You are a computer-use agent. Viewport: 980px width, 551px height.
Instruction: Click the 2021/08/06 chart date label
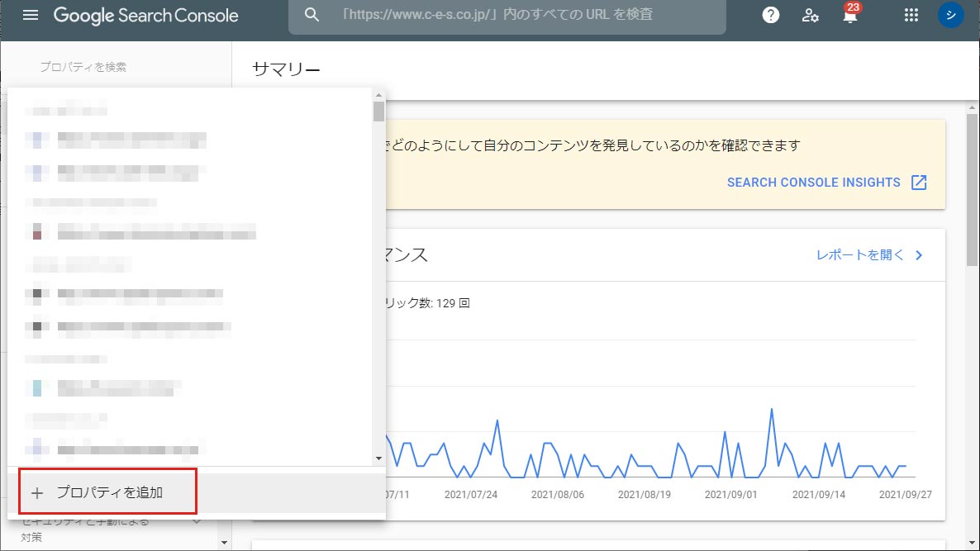(558, 494)
